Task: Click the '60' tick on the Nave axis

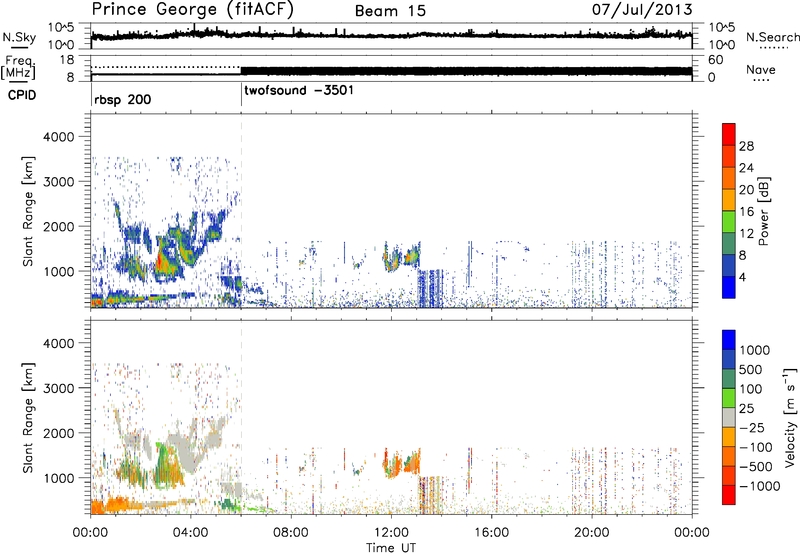Action: (716, 60)
